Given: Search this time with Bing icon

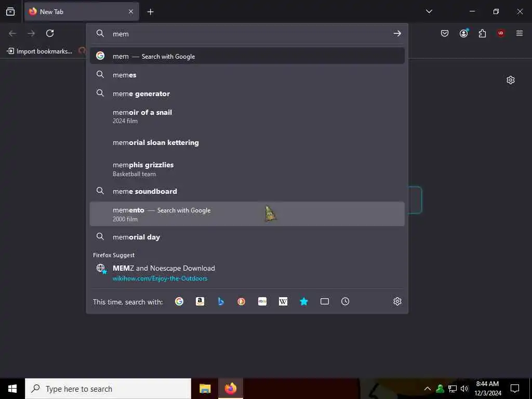Looking at the screenshot, I should tap(220, 301).
